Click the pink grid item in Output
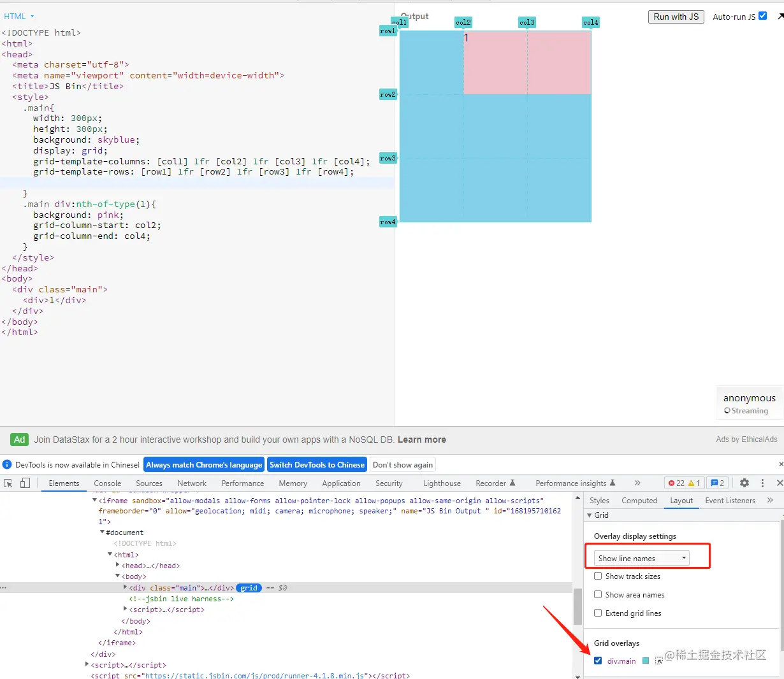784x679 pixels. point(527,62)
